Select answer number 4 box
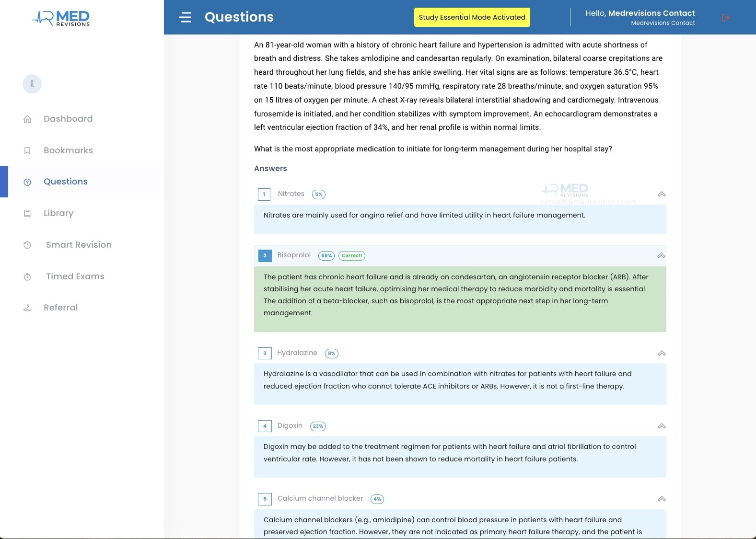The height and width of the screenshot is (539, 756). coord(265,426)
